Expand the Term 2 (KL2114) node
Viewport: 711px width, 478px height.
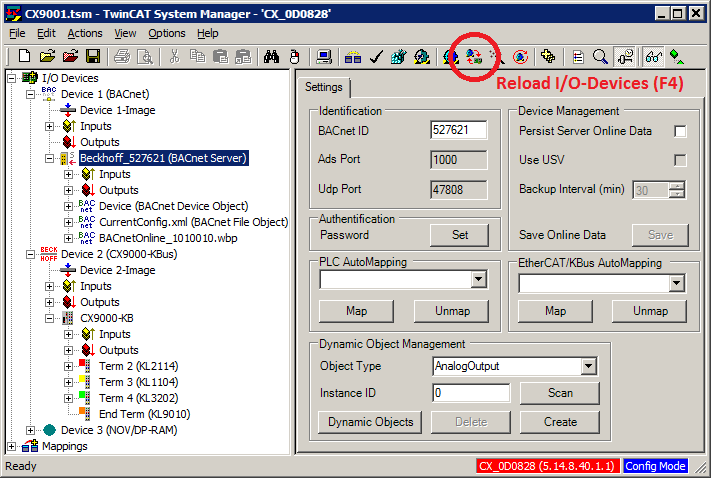68,366
